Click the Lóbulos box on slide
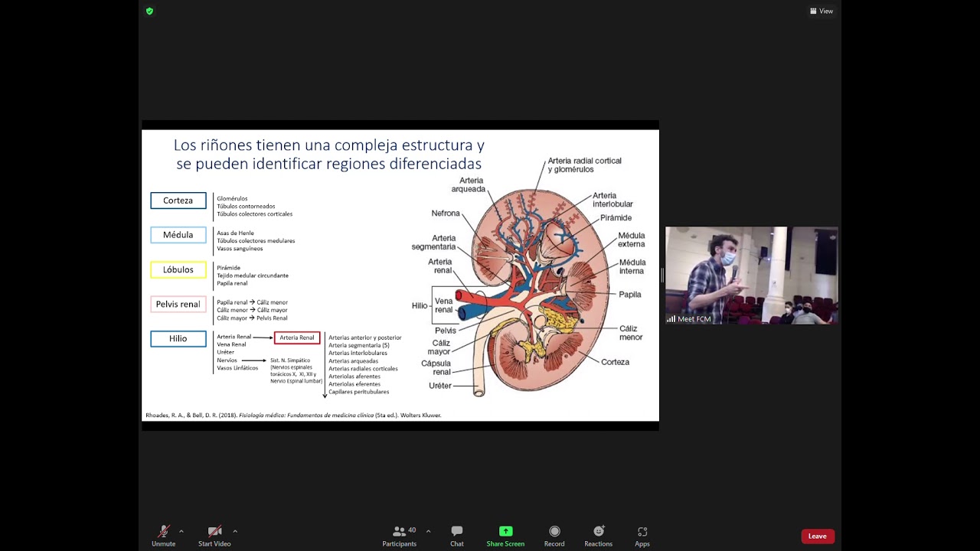This screenshot has width=980, height=551. pos(178,269)
